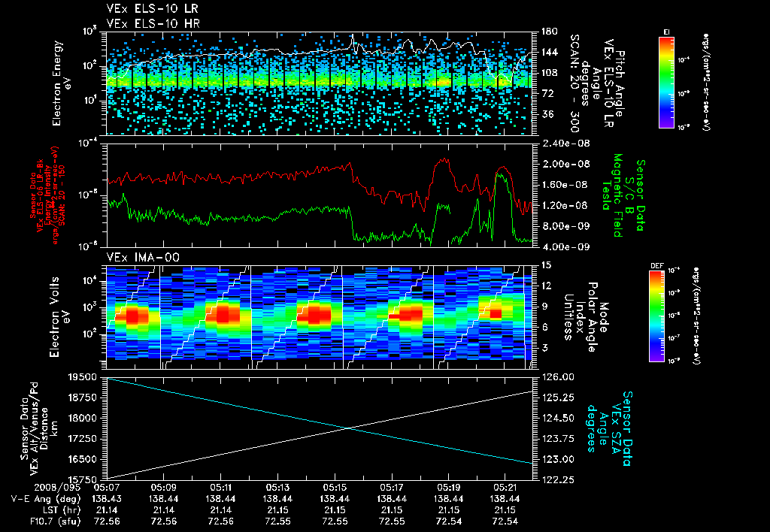The height and width of the screenshot is (532, 770).
Task: Click the 19500 altitude tick label
Action: [83, 377]
